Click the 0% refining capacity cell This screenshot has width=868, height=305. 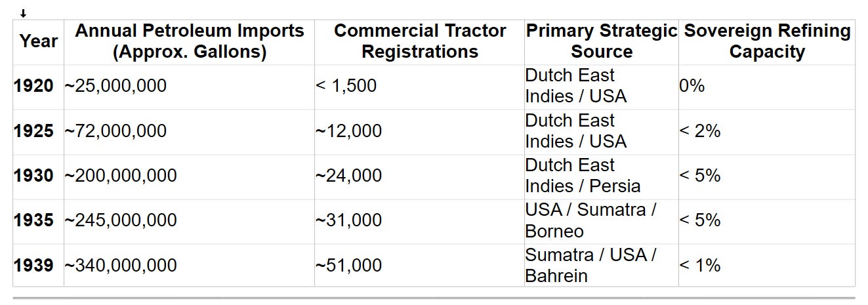[x=767, y=86]
